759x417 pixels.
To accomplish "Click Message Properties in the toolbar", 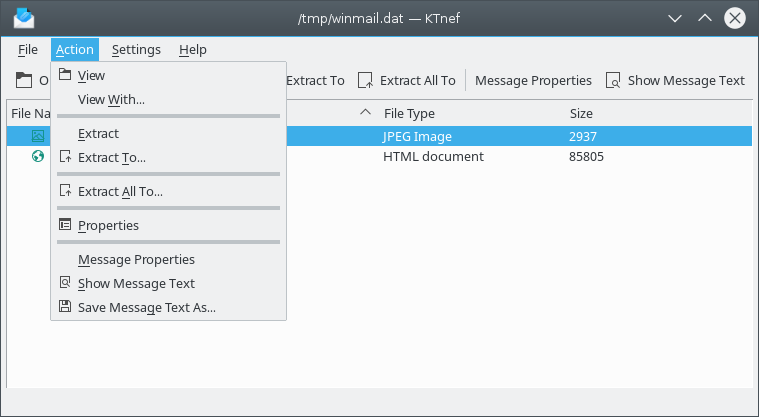I will pos(533,80).
